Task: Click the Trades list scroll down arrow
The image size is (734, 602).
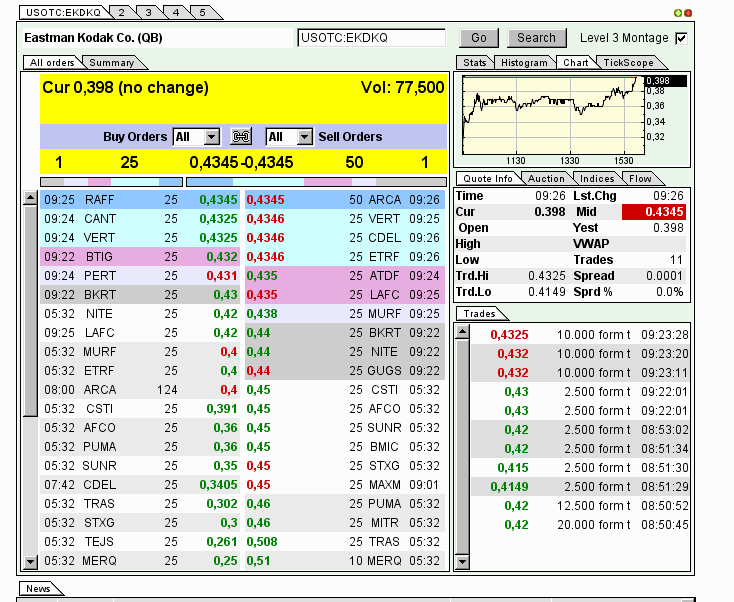Action: 462,562
